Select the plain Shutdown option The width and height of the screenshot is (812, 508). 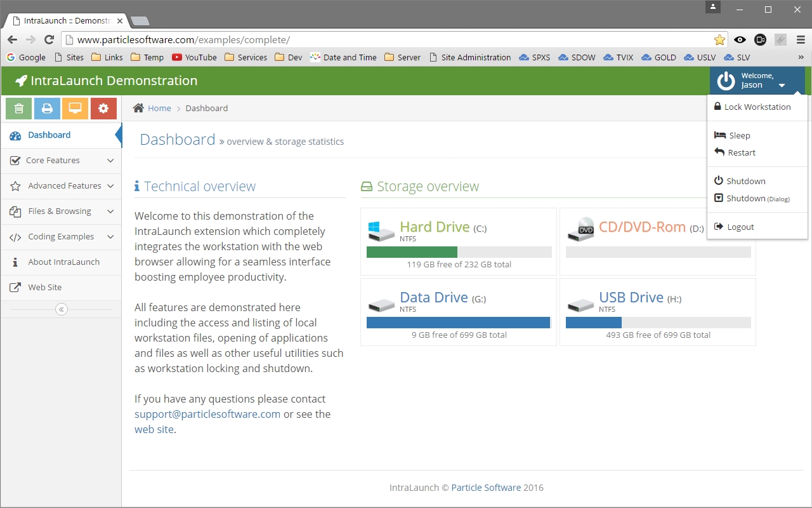click(x=757, y=181)
